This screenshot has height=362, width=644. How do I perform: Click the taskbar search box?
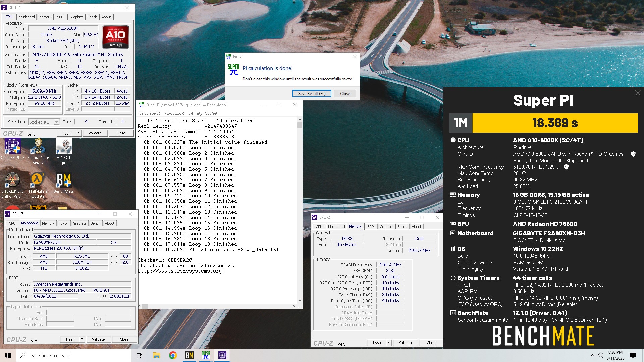pos(74,355)
